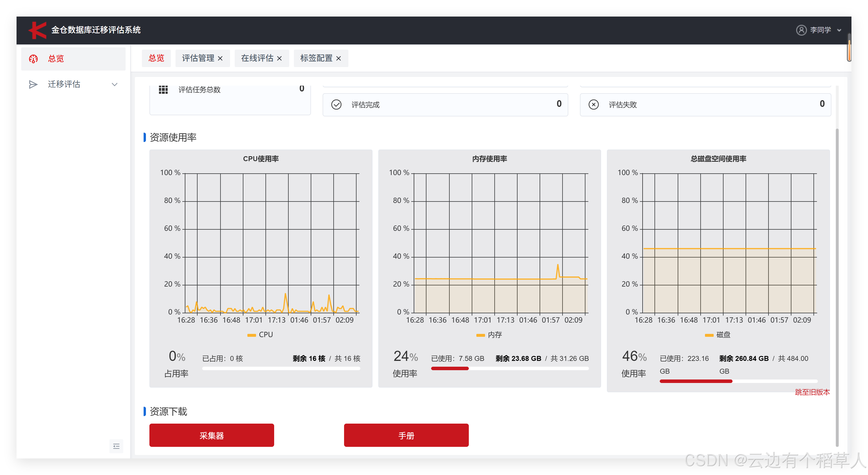The height and width of the screenshot is (475, 868).
Task: Click the 总磁盘空间使用率 chart title
Action: [x=718, y=159]
